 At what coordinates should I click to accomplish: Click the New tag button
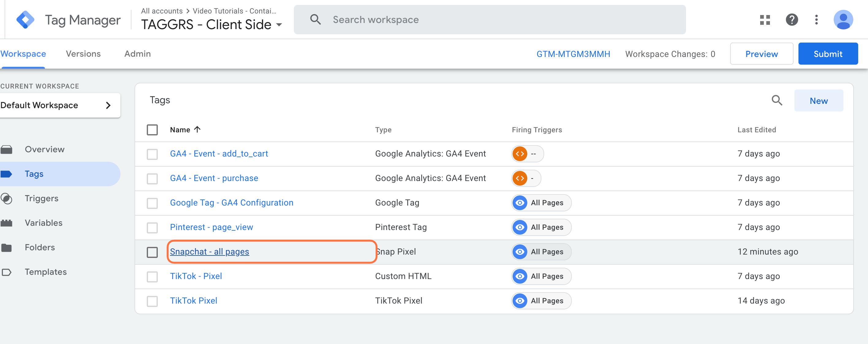(x=818, y=101)
